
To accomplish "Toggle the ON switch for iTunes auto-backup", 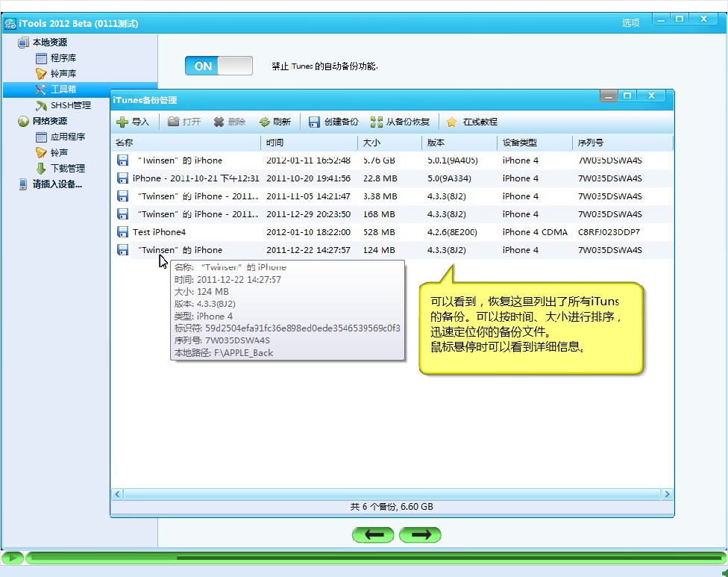I will coord(219,66).
